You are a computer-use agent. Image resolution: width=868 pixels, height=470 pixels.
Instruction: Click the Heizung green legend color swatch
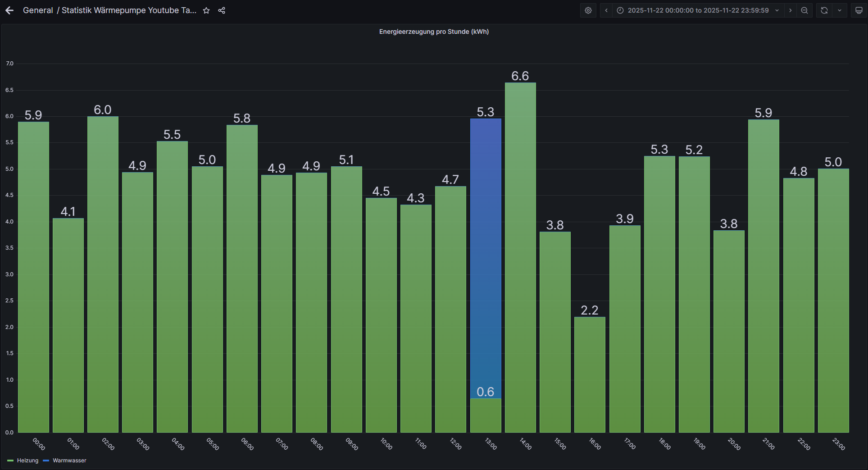(x=10, y=461)
